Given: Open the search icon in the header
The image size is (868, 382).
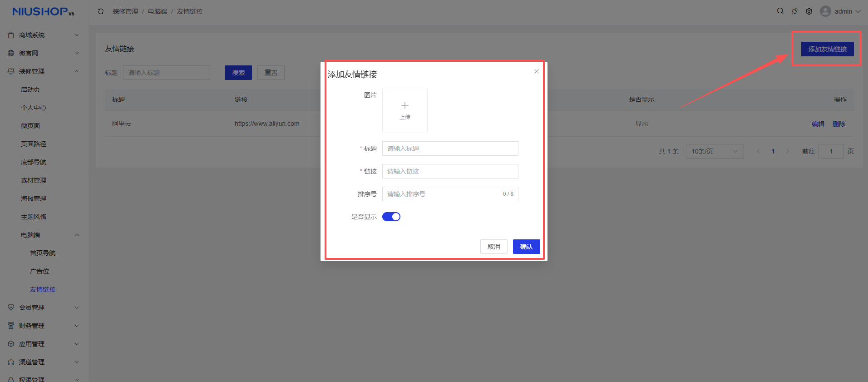Looking at the screenshot, I should pyautogui.click(x=780, y=11).
